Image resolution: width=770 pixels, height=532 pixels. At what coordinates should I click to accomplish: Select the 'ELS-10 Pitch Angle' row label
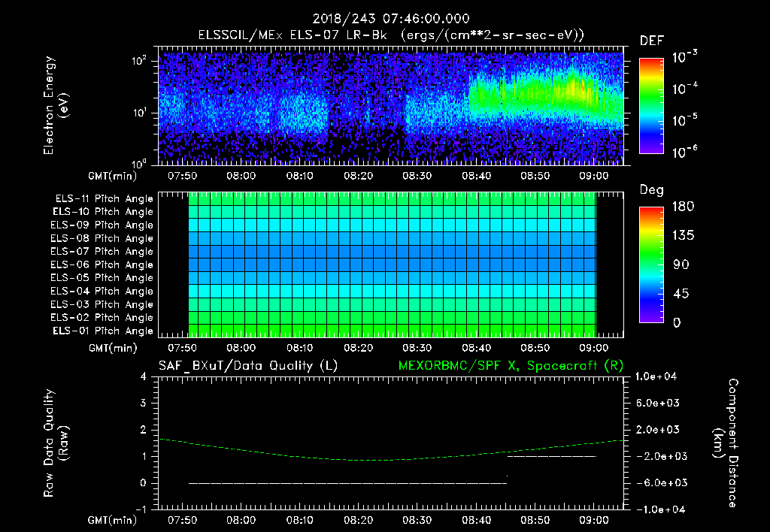tap(103, 212)
